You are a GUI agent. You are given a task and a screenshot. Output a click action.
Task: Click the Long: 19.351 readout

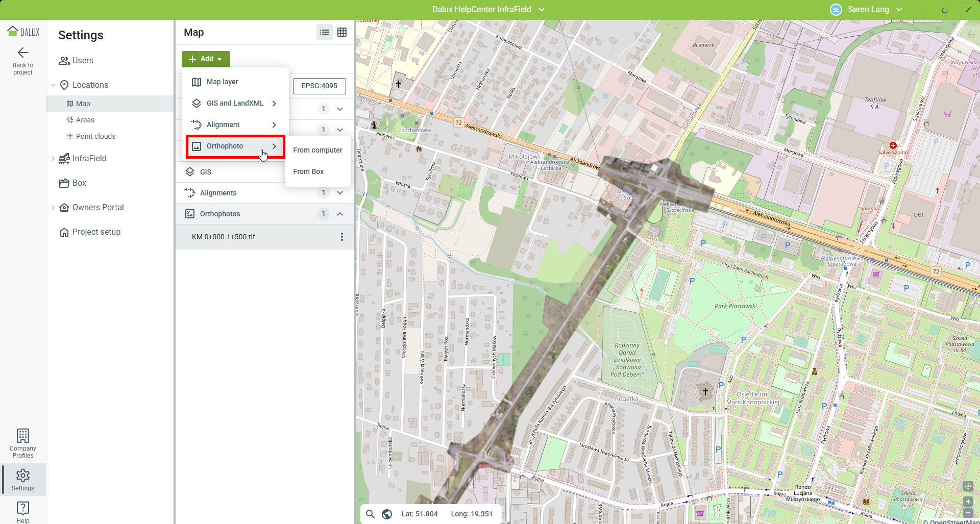coord(472,514)
